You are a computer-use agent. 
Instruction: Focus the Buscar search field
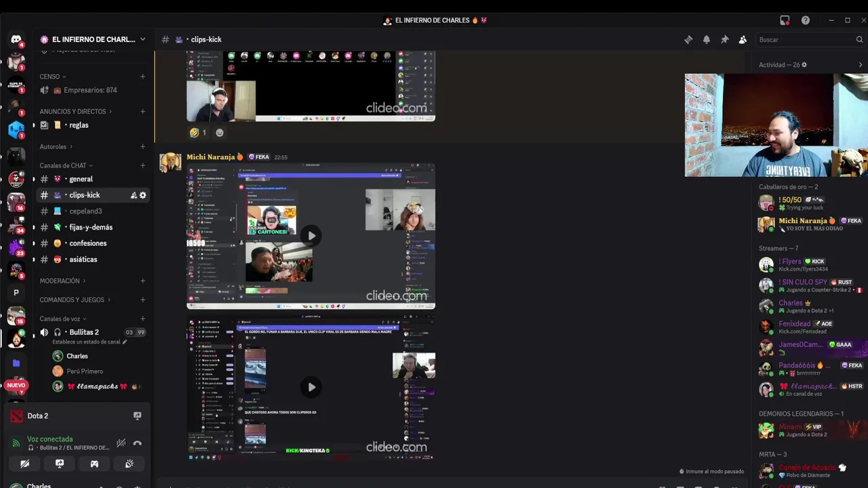point(809,40)
